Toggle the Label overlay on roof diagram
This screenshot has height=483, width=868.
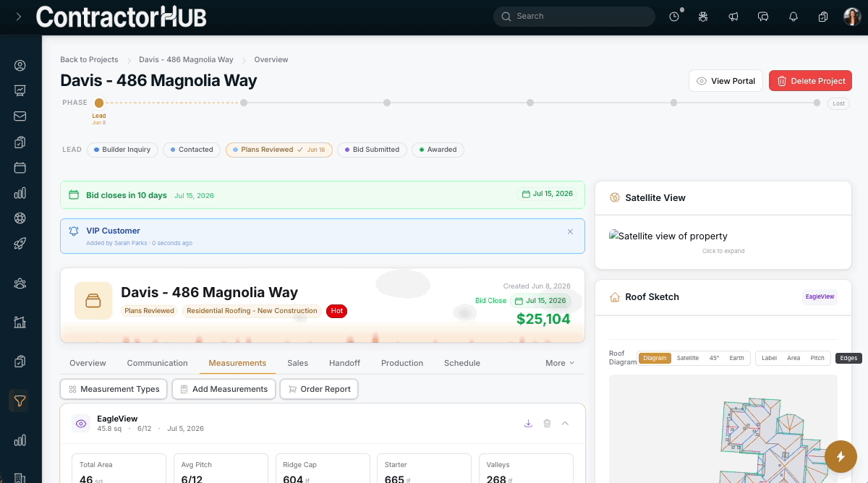point(769,358)
